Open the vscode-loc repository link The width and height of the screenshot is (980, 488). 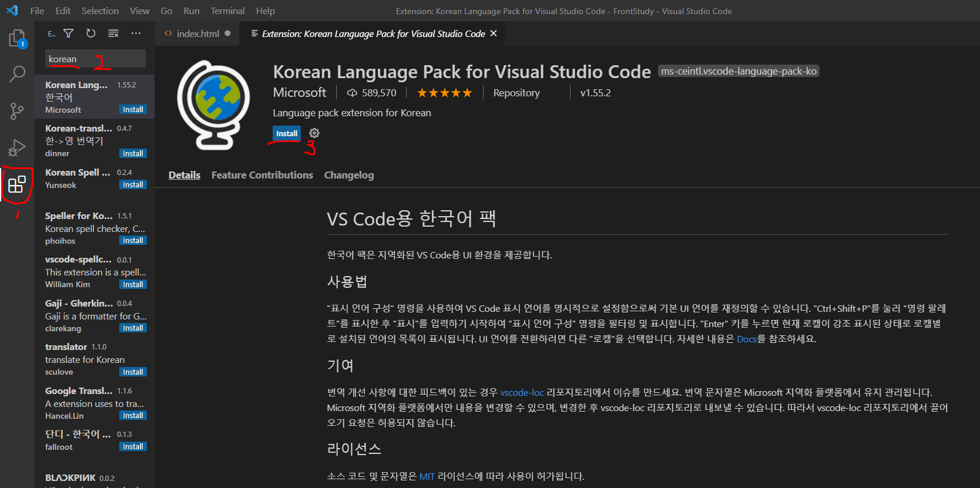pyautogui.click(x=522, y=392)
